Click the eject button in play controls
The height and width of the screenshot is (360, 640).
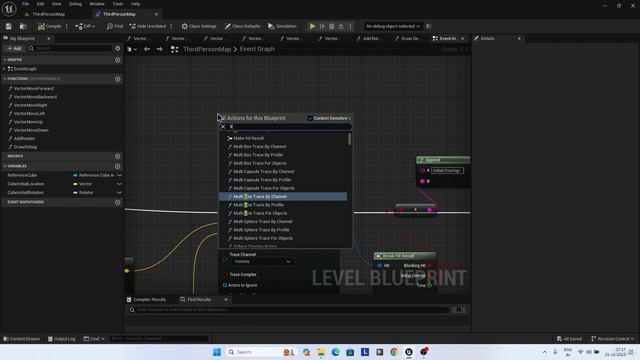point(340,26)
